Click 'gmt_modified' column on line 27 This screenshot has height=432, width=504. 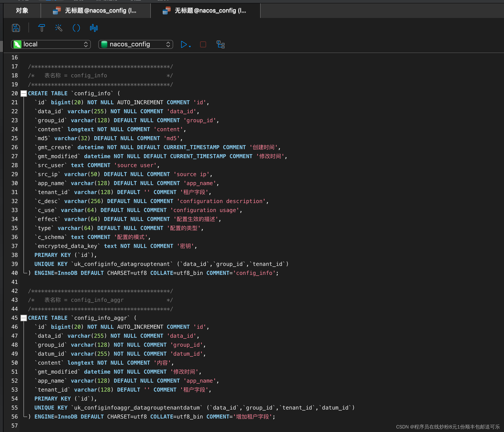[58, 156]
